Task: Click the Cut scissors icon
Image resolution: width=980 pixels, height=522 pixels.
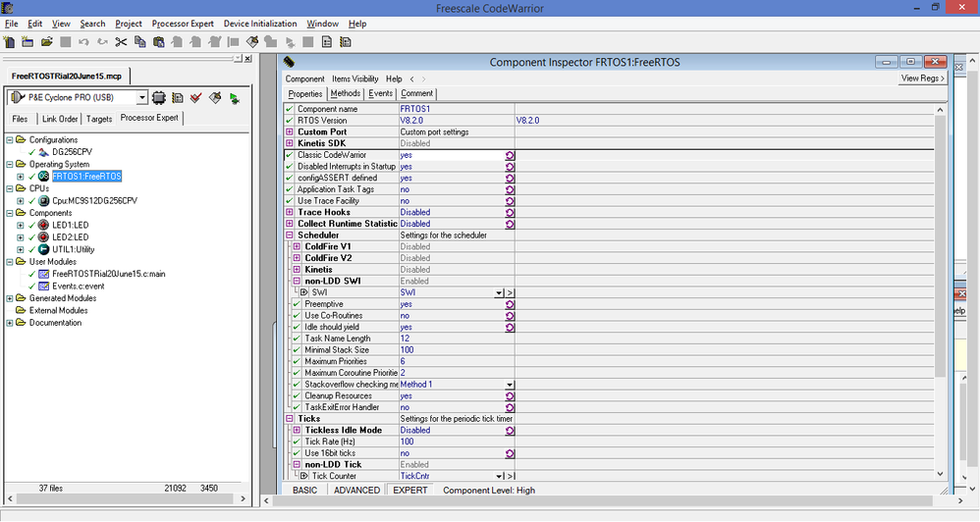Action: (x=121, y=42)
